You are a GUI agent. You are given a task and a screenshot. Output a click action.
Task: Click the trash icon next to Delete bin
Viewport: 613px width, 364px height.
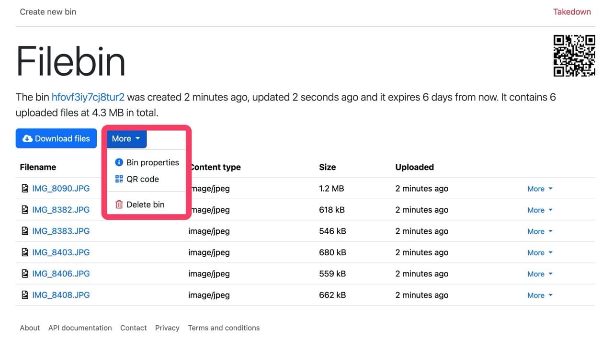[119, 205]
